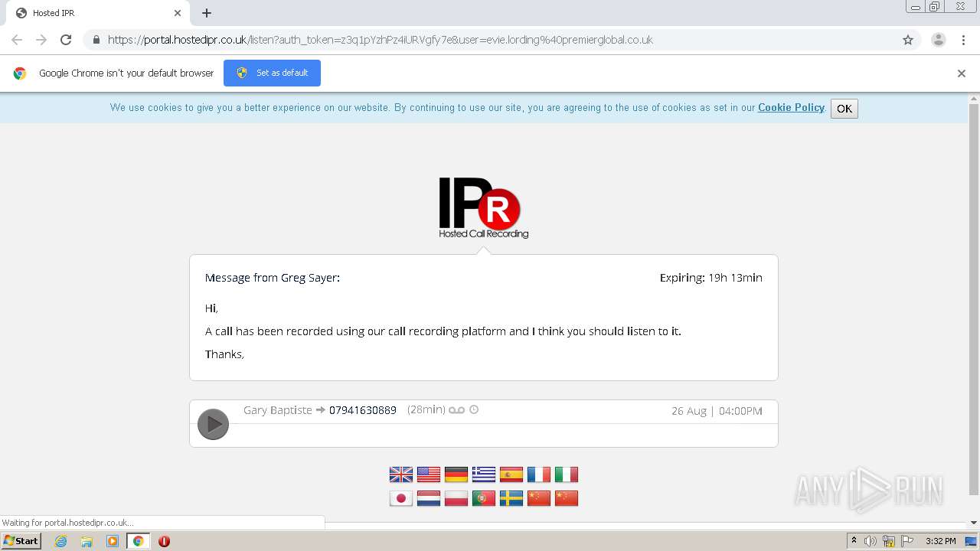Select the Polish flag language

coord(456,498)
